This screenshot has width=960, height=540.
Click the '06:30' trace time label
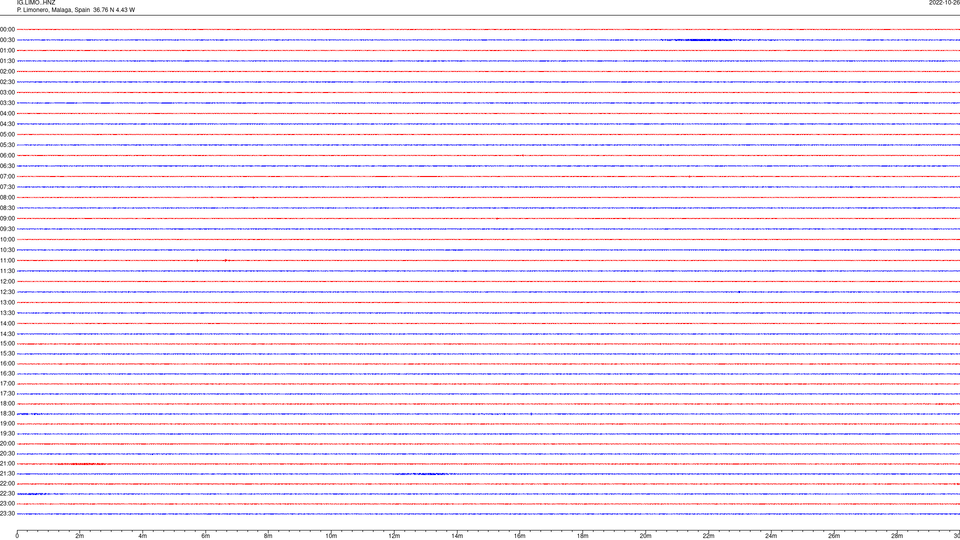click(7, 166)
